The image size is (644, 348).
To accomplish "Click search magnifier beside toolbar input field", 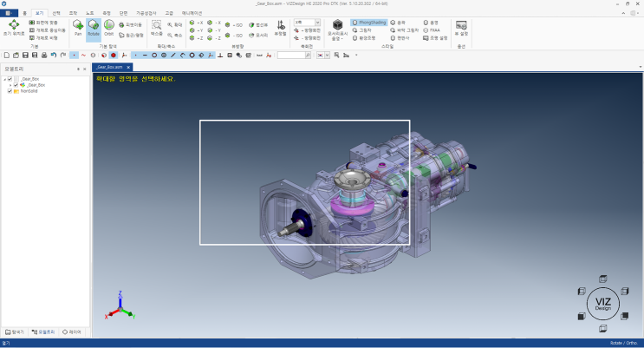I will point(308,56).
